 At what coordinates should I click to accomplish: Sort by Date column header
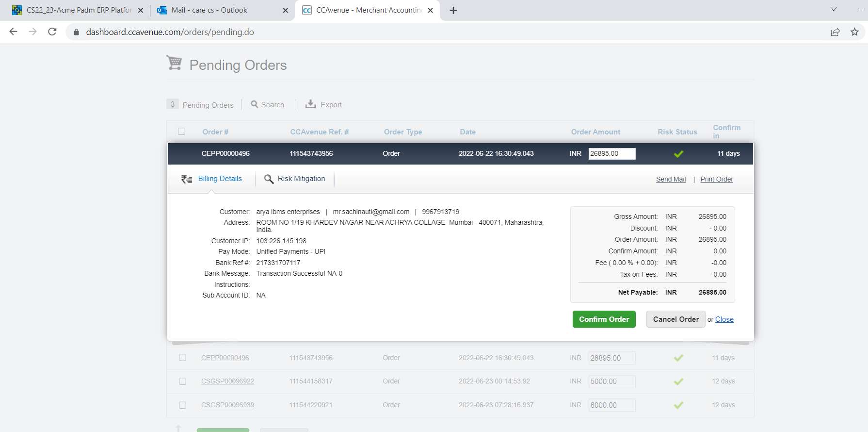[468, 132]
